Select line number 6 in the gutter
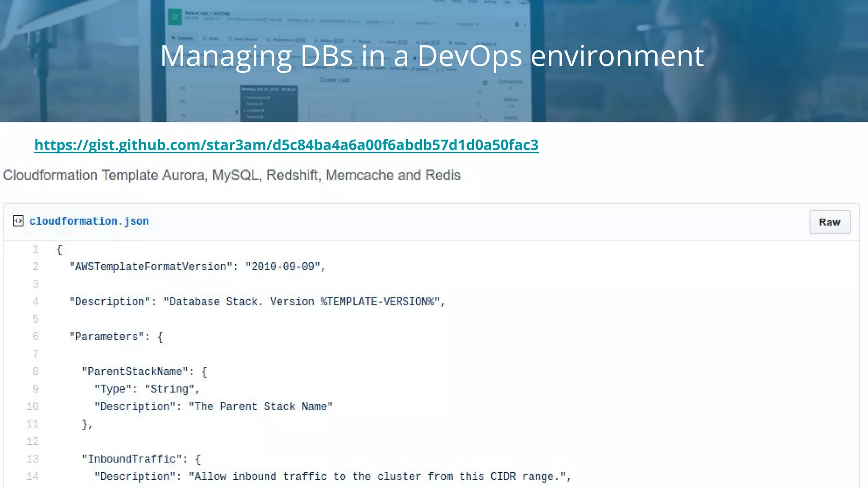The height and width of the screenshot is (488, 868). [x=36, y=336]
